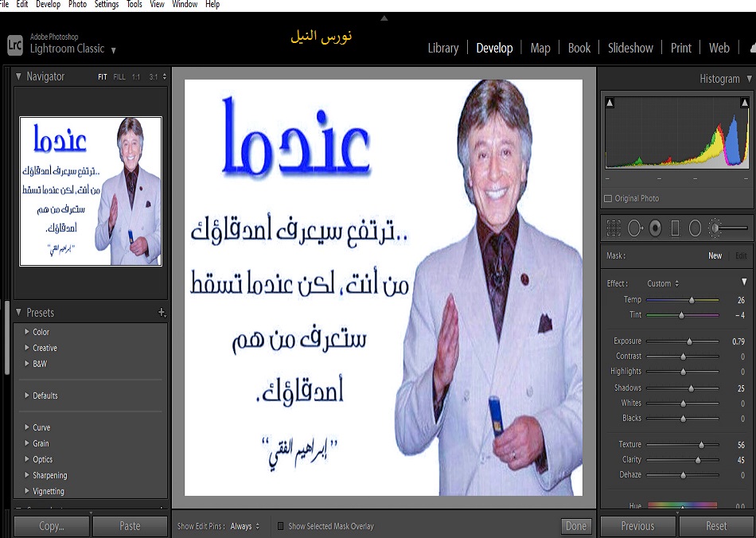Open Show Edit Pins Always dropdown
Screen dimensions: 756x538
(244, 526)
